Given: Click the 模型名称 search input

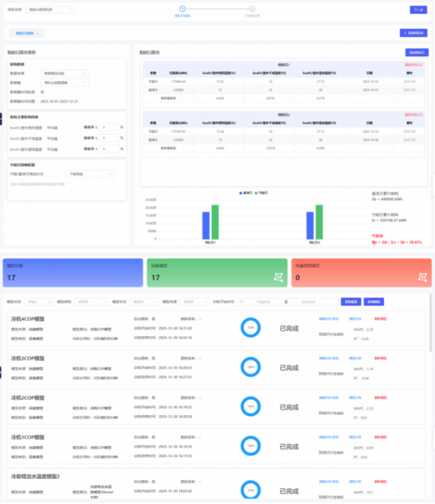Looking at the screenshot, I should click(x=39, y=301).
